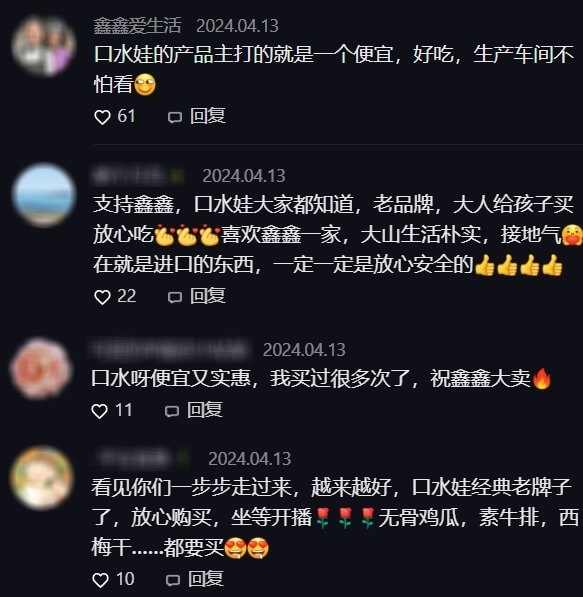The width and height of the screenshot is (583, 597).
Task: Like the comment with 10 likes
Action: [101, 580]
